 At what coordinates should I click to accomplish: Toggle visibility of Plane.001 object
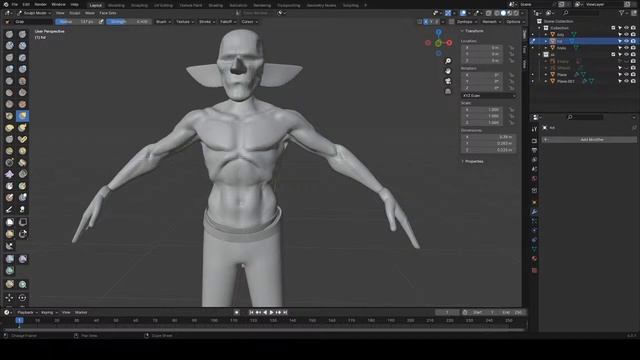[x=627, y=81]
